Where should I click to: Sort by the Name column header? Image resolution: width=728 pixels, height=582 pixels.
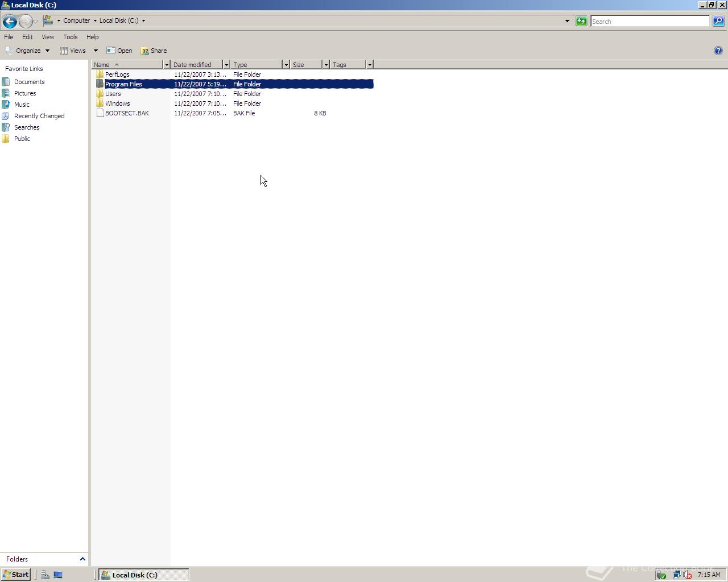point(127,65)
